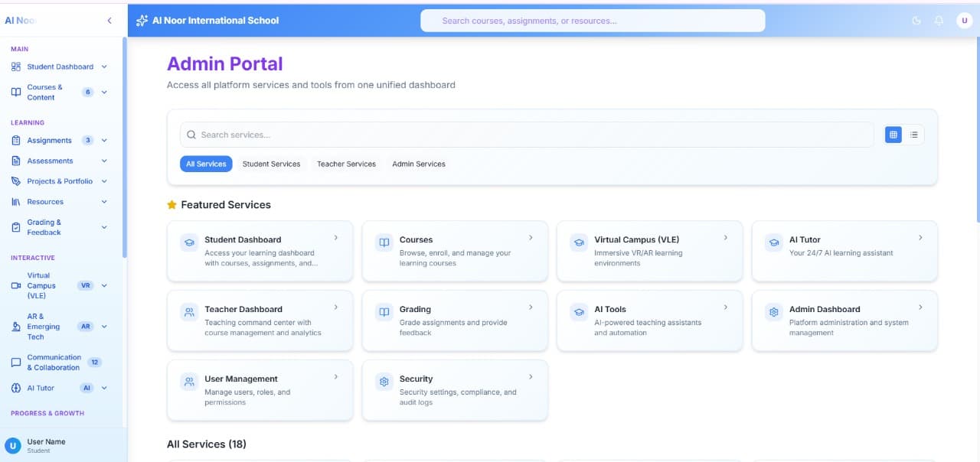Click the Communication & Collaboration chat icon
The height and width of the screenshot is (462, 980).
pyautogui.click(x=16, y=363)
